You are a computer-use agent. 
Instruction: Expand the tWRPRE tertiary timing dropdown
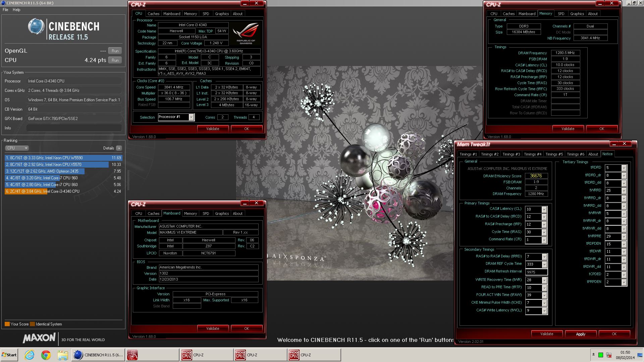coord(624,237)
